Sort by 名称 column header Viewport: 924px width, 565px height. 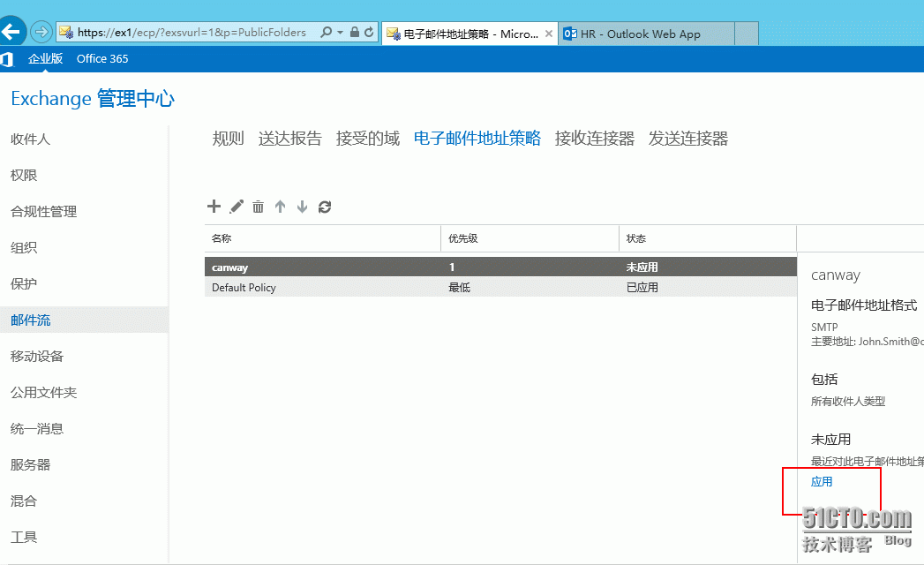click(322, 238)
